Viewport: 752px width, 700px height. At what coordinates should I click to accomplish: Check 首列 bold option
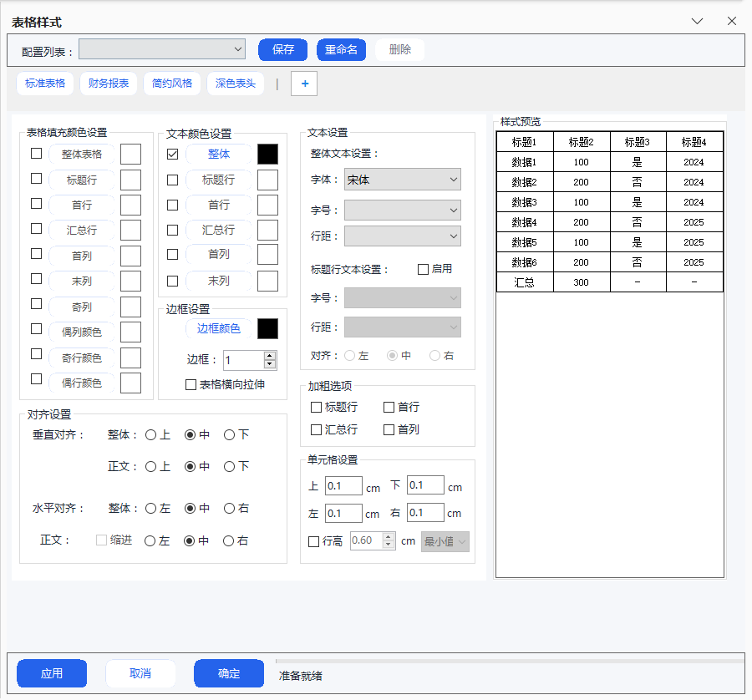click(x=389, y=429)
